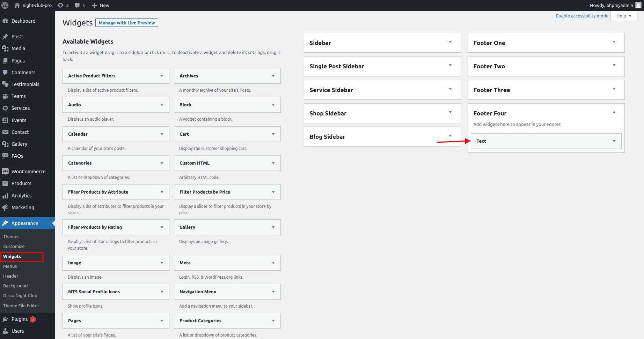Click Enable accessibility mode link

582,16
